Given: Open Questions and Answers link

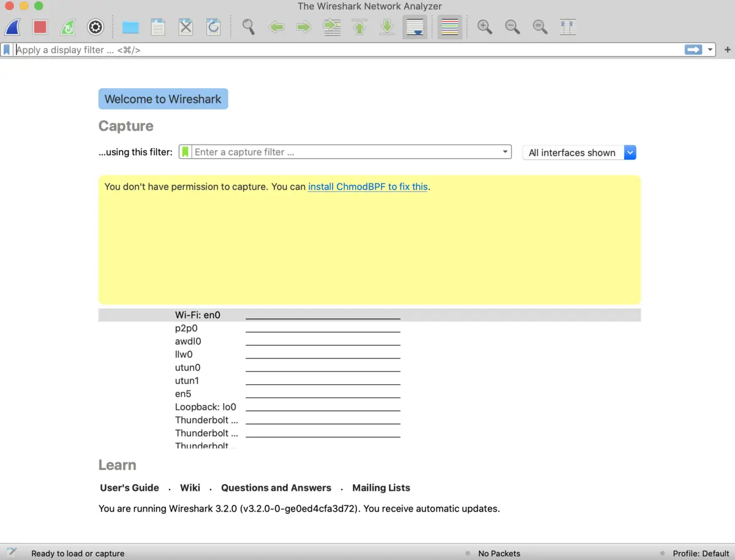Looking at the screenshot, I should pyautogui.click(x=276, y=488).
